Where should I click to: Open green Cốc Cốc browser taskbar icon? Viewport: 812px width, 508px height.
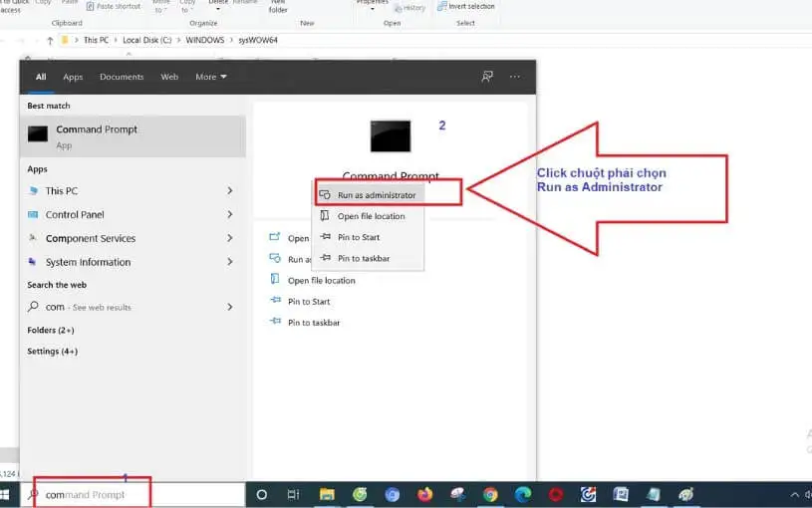360,495
